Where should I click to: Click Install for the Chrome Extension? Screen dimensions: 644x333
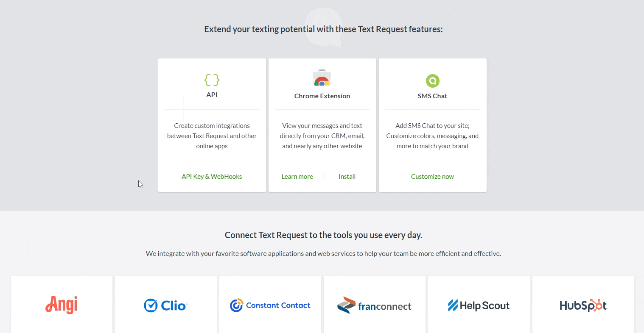coord(347,176)
